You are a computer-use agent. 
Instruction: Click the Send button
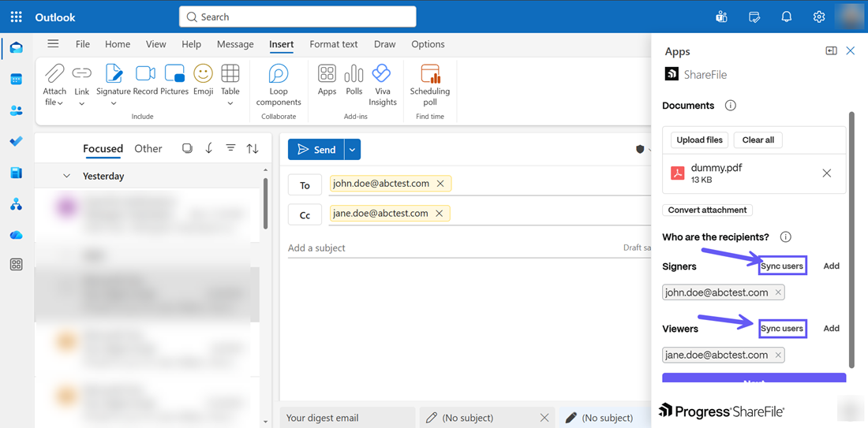click(316, 149)
